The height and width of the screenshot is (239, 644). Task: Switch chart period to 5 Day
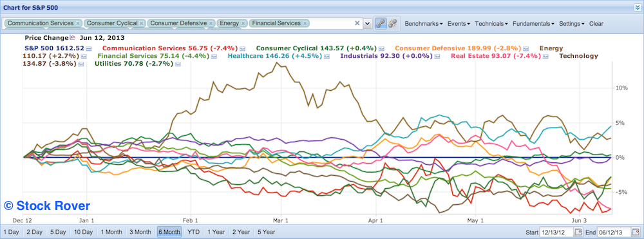coord(57,232)
